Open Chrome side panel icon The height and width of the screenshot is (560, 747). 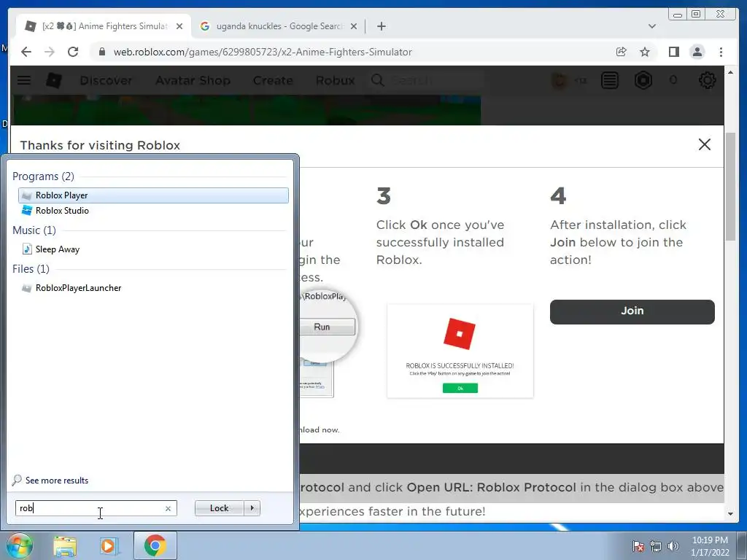tap(673, 52)
